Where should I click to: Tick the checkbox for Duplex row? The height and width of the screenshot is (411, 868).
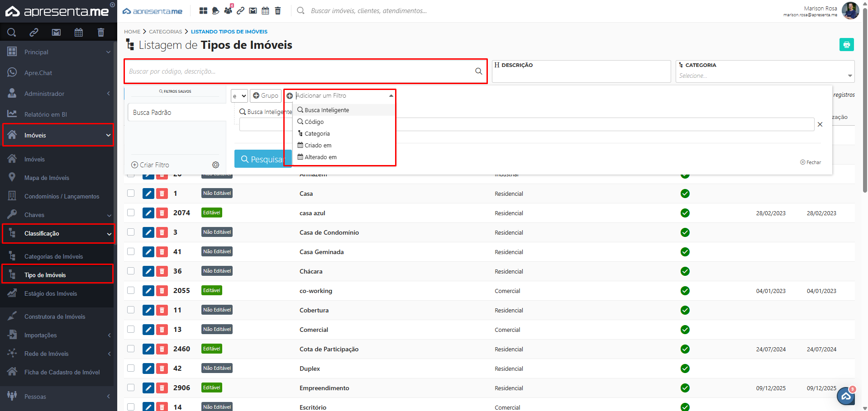point(131,368)
